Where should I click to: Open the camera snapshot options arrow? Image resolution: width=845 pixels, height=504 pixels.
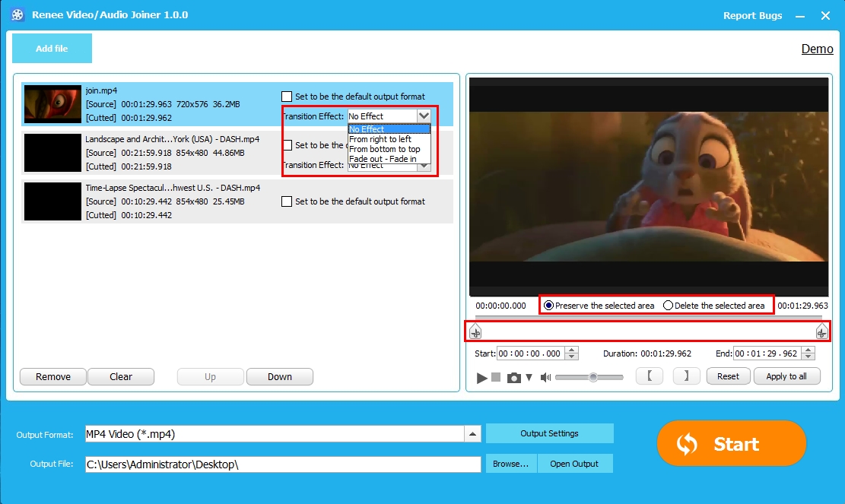coord(529,377)
